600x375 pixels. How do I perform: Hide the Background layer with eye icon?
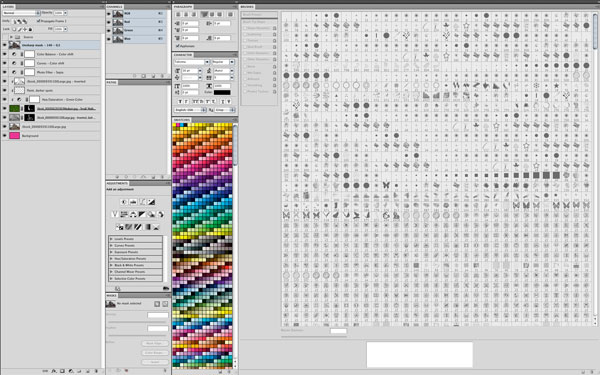tap(5, 135)
